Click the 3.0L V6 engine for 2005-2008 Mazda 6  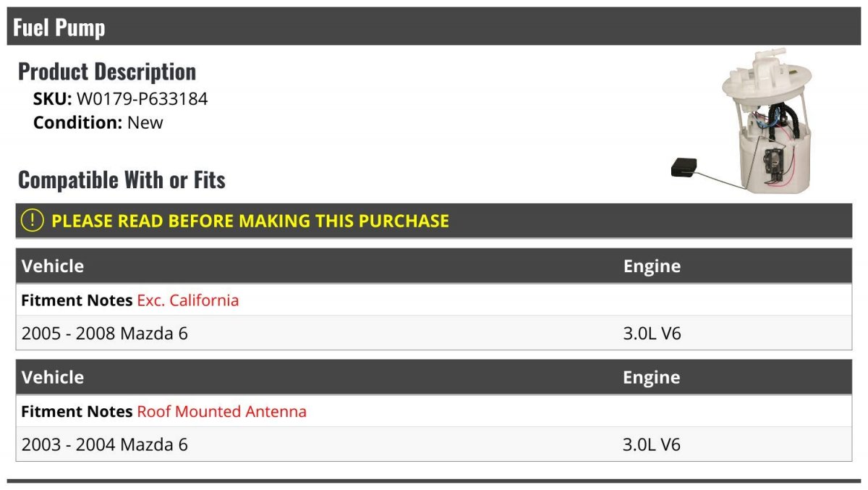[652, 333]
